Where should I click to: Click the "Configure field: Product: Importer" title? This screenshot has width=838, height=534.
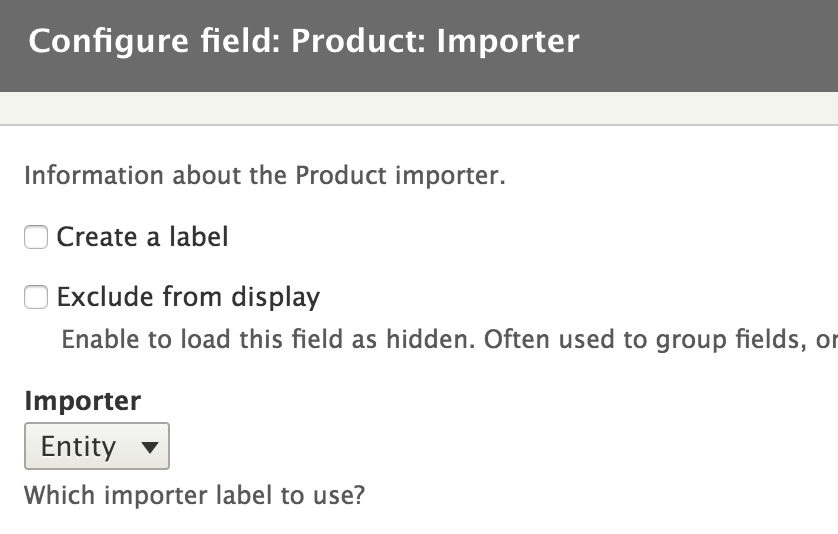click(x=303, y=42)
